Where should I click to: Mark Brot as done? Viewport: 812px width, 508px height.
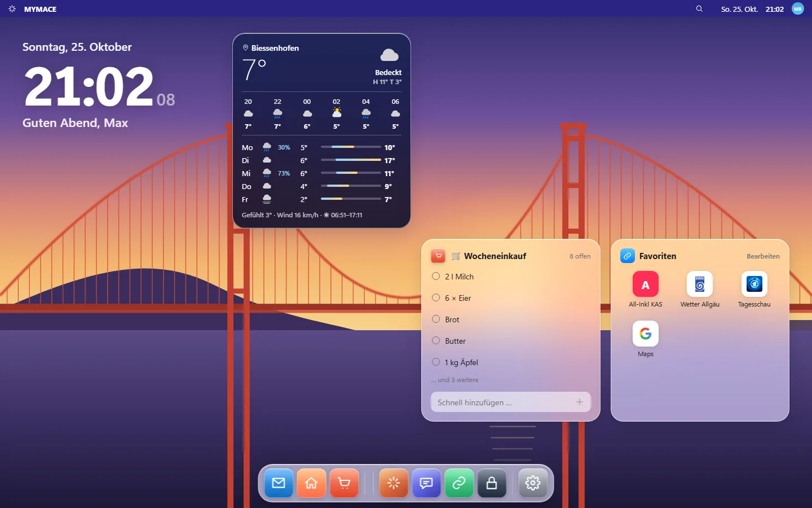[436, 319]
